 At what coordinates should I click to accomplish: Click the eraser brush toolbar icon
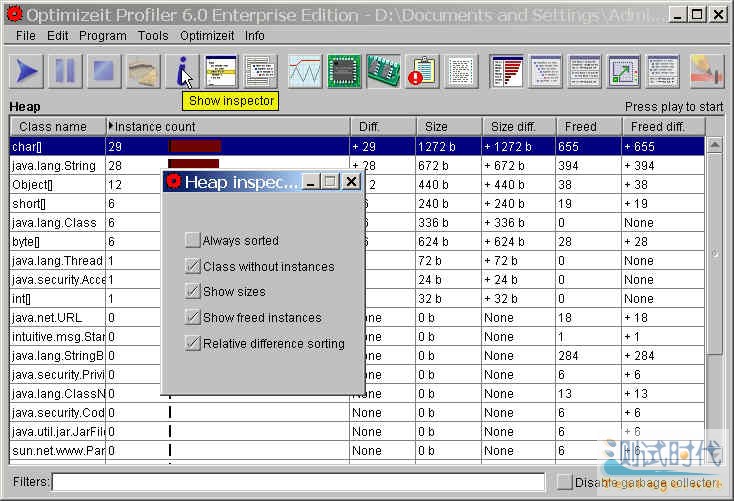(x=707, y=72)
